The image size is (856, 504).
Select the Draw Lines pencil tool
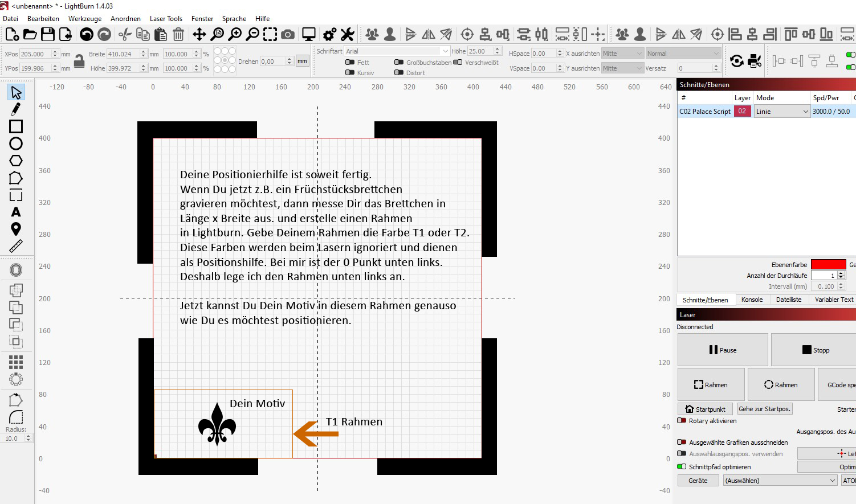tap(16, 109)
